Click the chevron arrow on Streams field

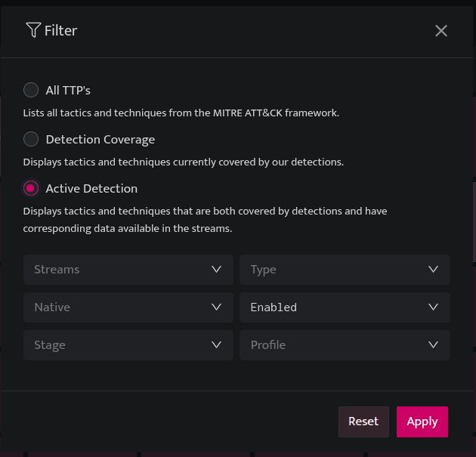click(216, 269)
